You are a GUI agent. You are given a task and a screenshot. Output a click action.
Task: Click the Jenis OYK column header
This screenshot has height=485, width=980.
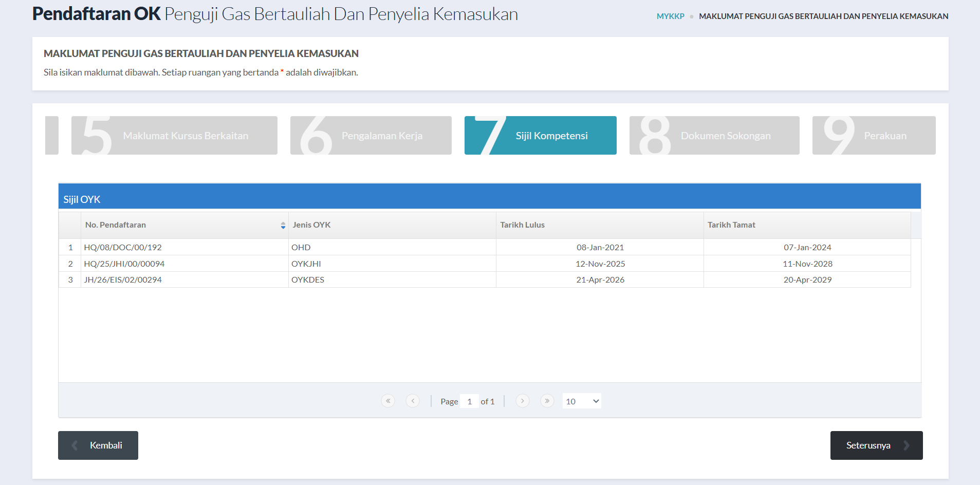pos(311,225)
